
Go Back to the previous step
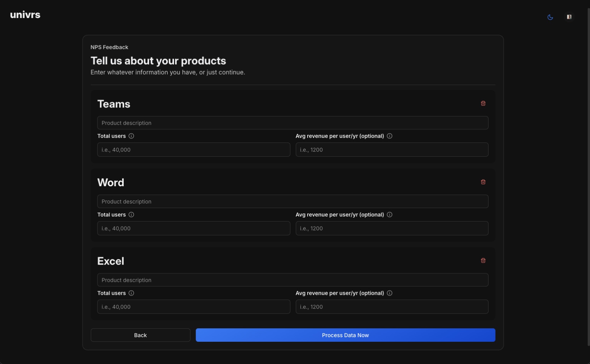pyautogui.click(x=141, y=335)
